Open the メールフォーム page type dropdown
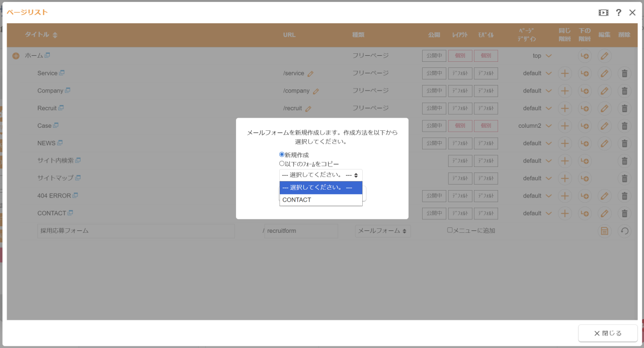This screenshot has height=348, width=644. pos(382,230)
